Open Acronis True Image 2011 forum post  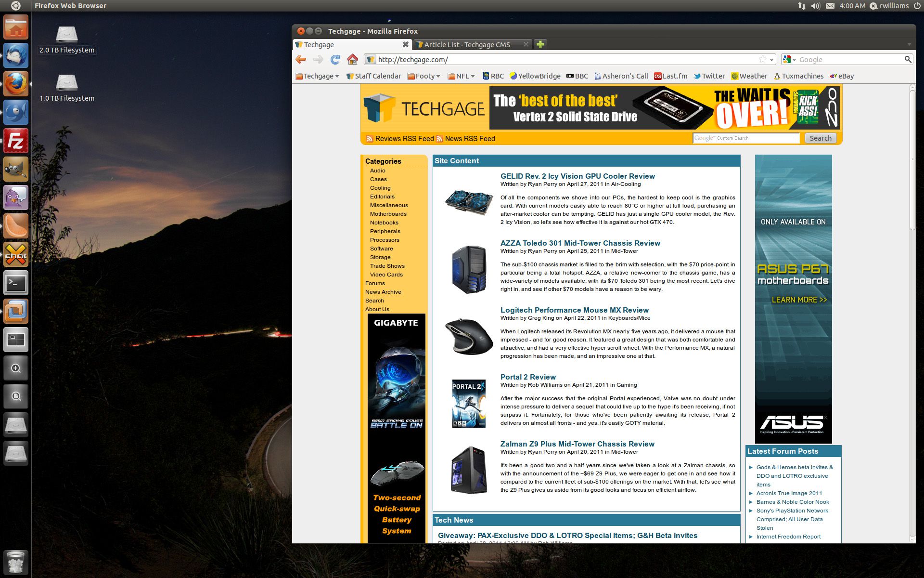[x=789, y=493]
